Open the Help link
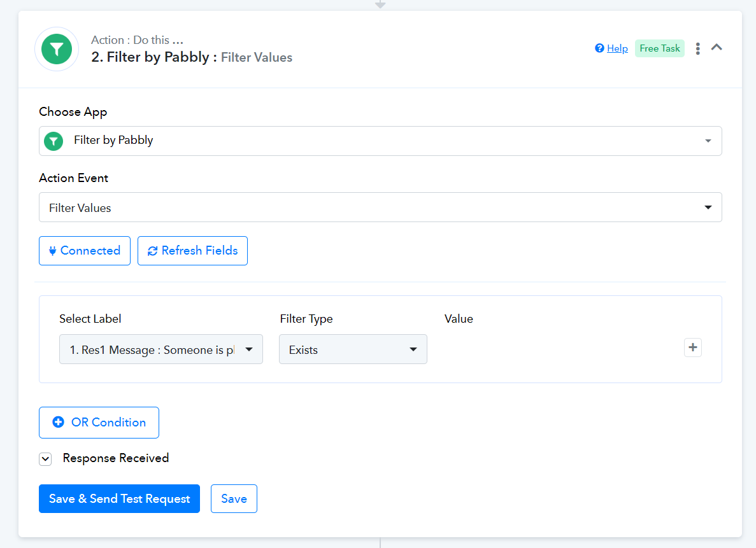The height and width of the screenshot is (548, 756). tap(617, 48)
